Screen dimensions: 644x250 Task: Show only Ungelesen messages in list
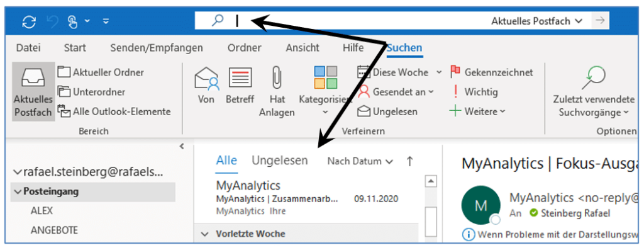tap(280, 161)
